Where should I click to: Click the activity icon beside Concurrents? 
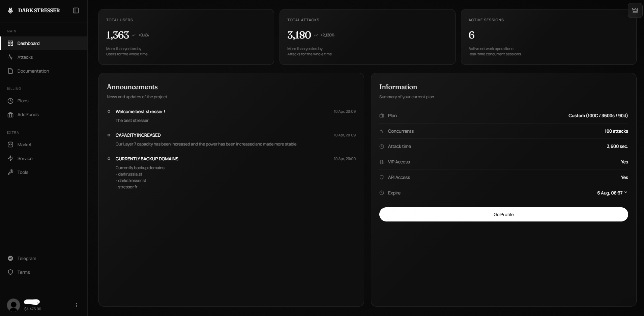382,131
